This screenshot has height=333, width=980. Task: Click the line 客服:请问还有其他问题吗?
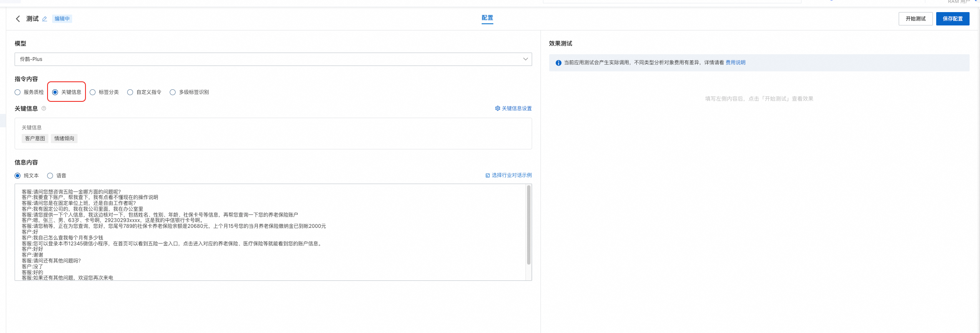51,261
